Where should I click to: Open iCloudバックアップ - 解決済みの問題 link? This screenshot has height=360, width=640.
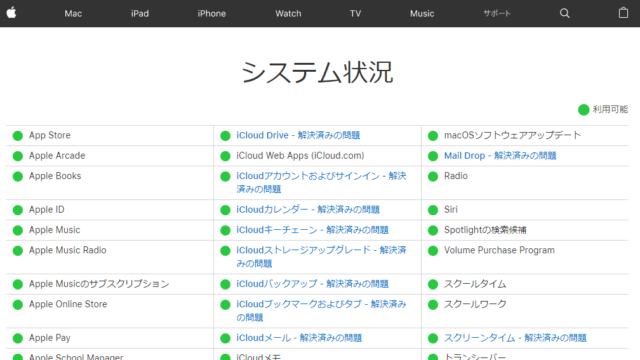coord(312,284)
